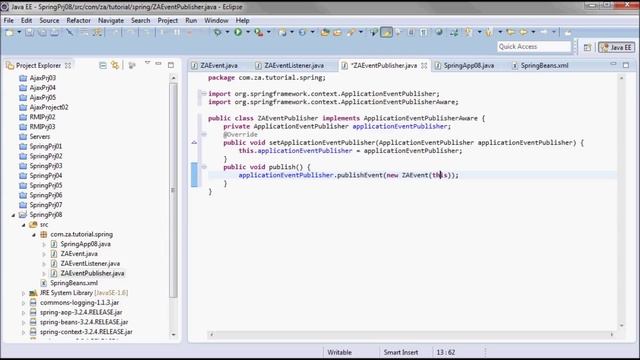Click the Print toolbar icon
This screenshot has width=640, height=360.
pos(54,32)
